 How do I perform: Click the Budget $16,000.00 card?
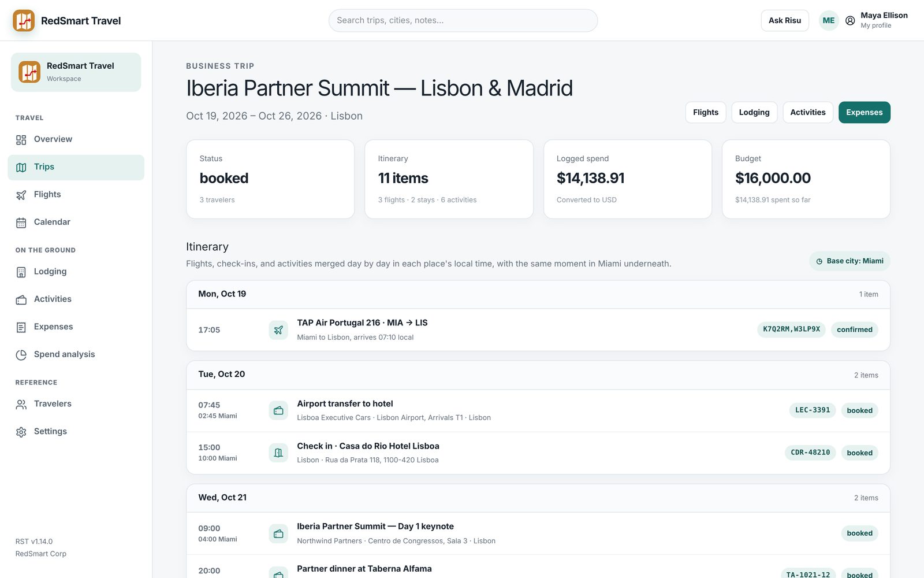pos(806,179)
